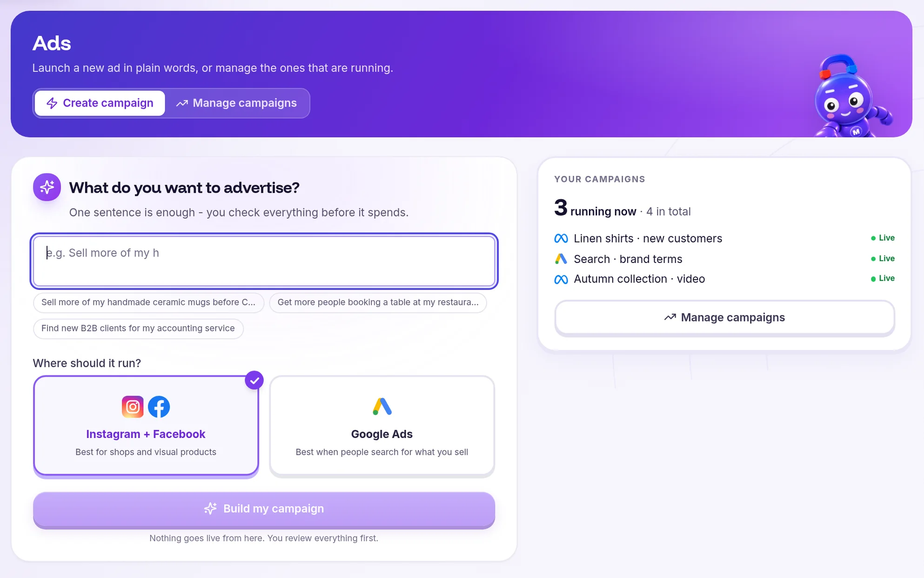924x578 pixels.
Task: Click the Live status on Linen shirts row
Action: coord(883,238)
